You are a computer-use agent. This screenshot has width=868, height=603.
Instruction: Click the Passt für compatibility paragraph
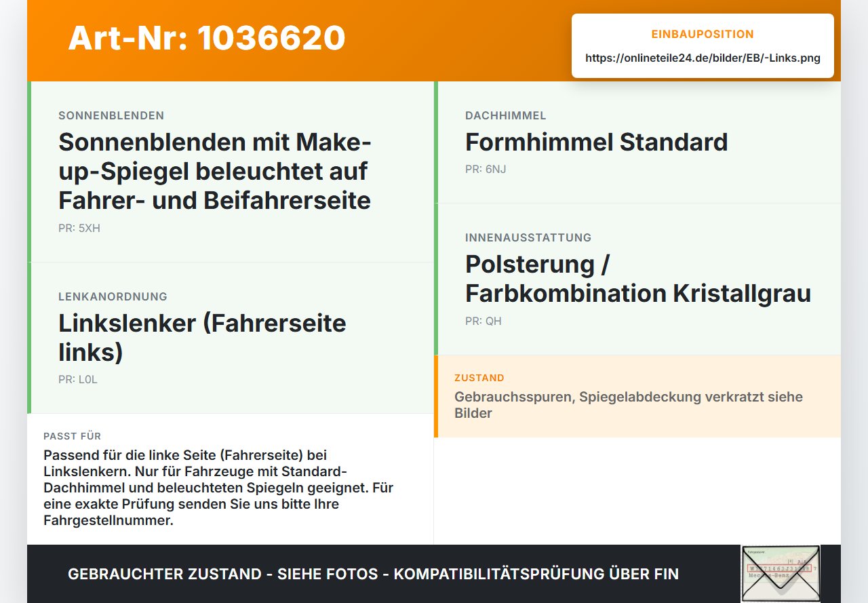click(218, 488)
